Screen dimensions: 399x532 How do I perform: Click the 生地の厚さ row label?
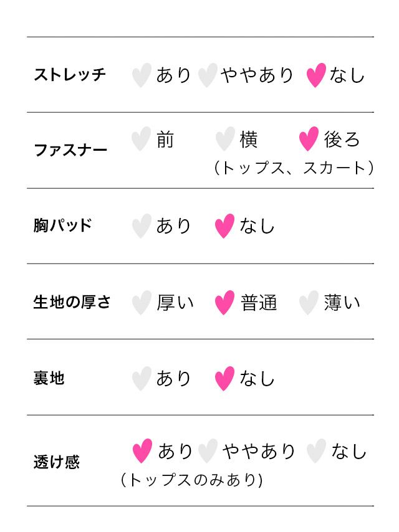(x=72, y=303)
